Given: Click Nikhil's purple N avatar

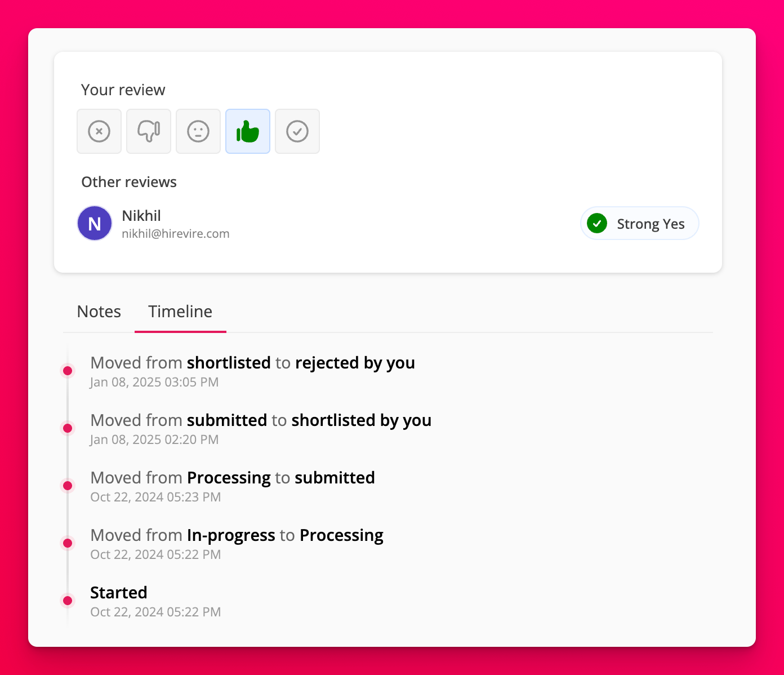Looking at the screenshot, I should point(95,224).
